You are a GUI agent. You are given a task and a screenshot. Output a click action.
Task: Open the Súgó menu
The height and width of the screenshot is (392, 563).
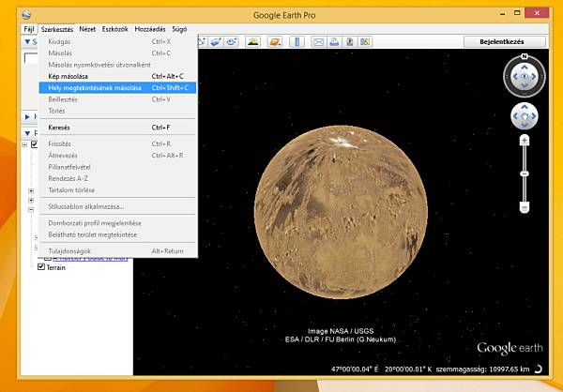coord(179,29)
